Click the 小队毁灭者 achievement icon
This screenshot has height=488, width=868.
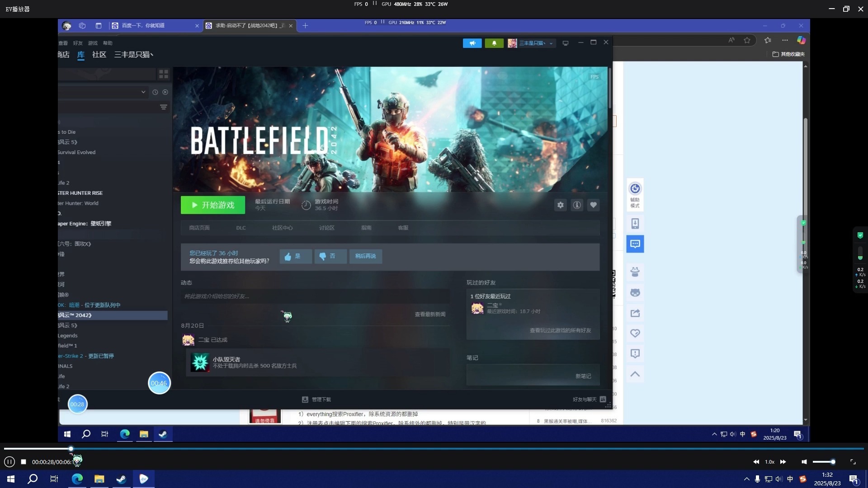click(200, 362)
